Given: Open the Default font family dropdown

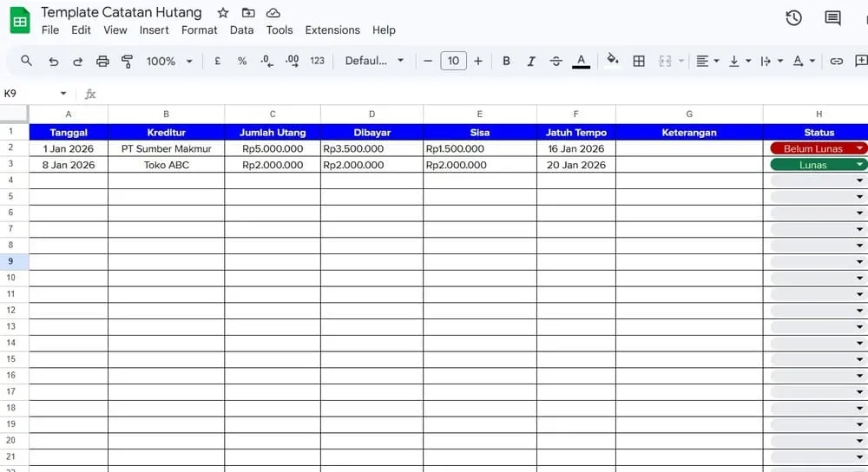Looking at the screenshot, I should click(x=374, y=61).
